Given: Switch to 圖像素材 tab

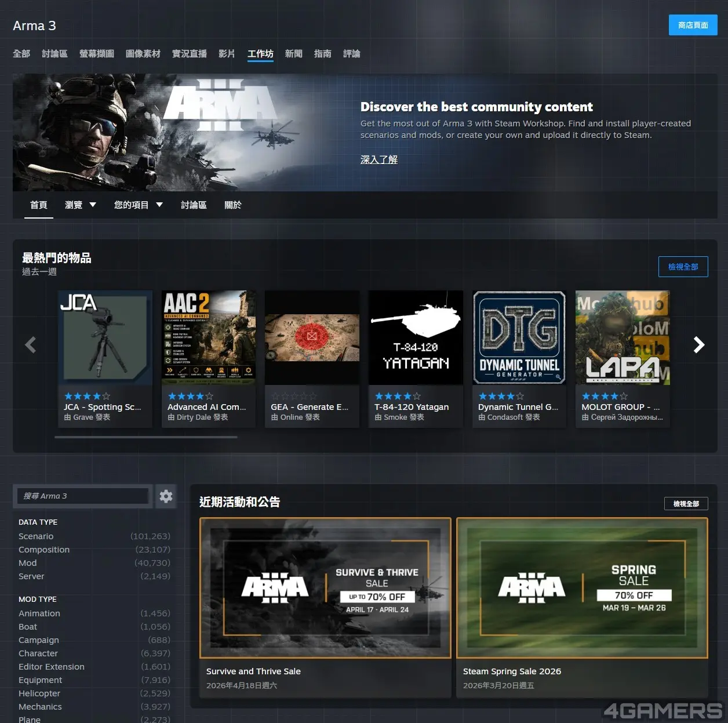Looking at the screenshot, I should coord(143,53).
